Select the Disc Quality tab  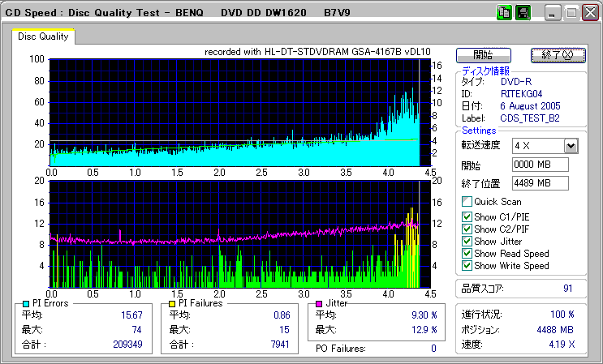tap(43, 36)
